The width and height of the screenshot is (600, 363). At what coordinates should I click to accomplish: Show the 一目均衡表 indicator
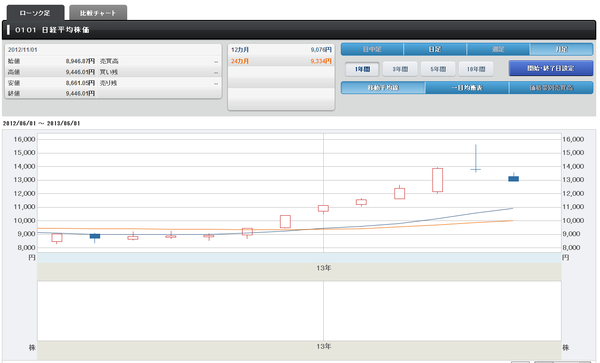click(467, 88)
